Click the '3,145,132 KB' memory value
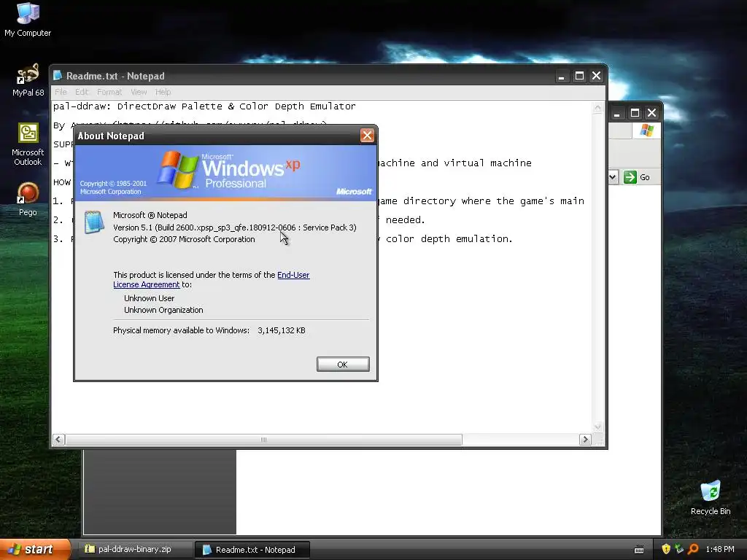The image size is (747, 560). 282,330
